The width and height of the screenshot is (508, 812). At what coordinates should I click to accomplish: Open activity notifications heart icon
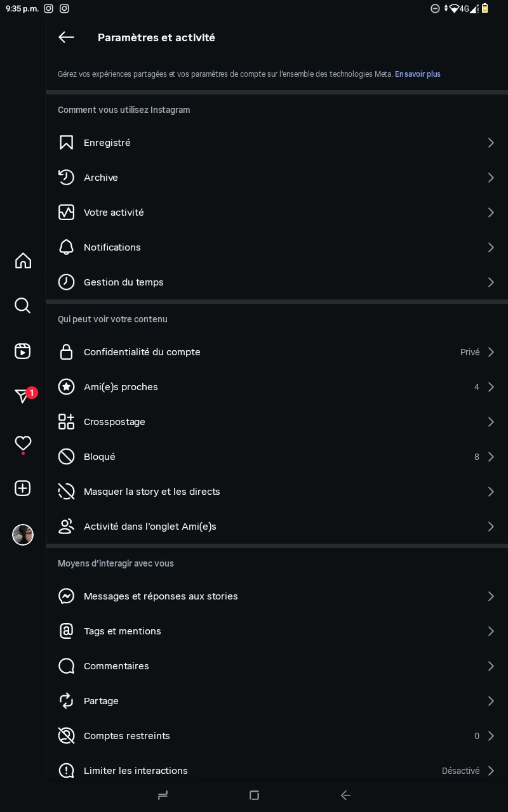point(23,443)
